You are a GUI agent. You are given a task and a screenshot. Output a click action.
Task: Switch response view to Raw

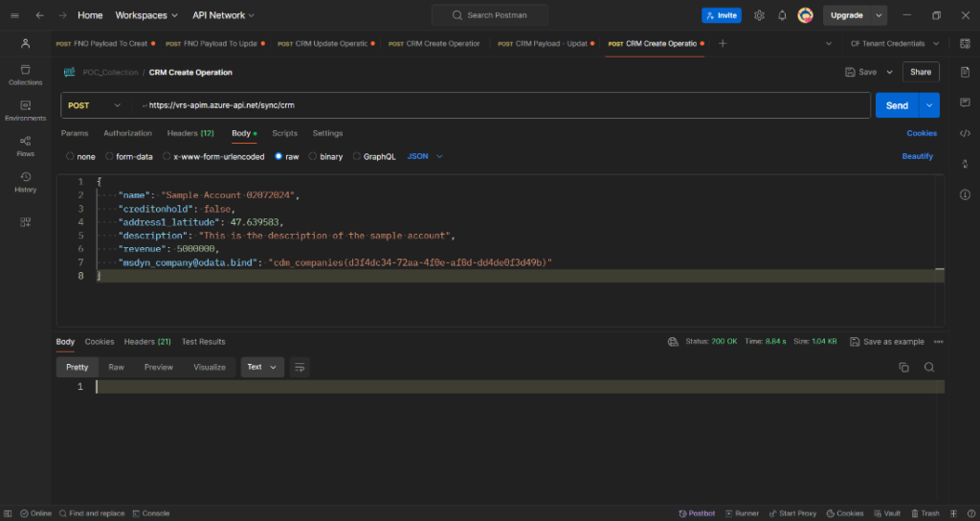coord(116,367)
